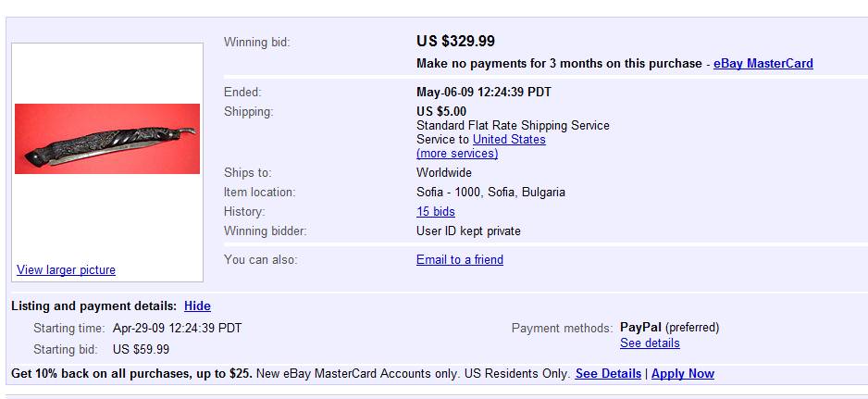This screenshot has height=399, width=868.
Task: Click the US $5.00 shipping cost
Action: (441, 112)
